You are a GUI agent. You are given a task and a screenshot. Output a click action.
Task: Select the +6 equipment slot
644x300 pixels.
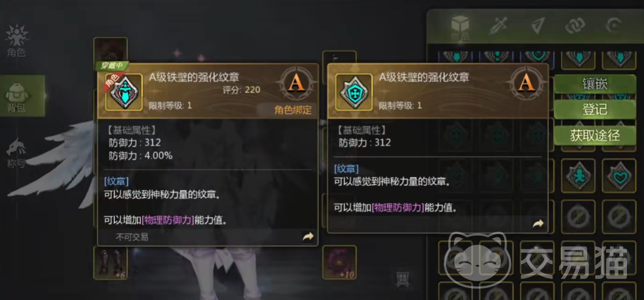pos(110,262)
